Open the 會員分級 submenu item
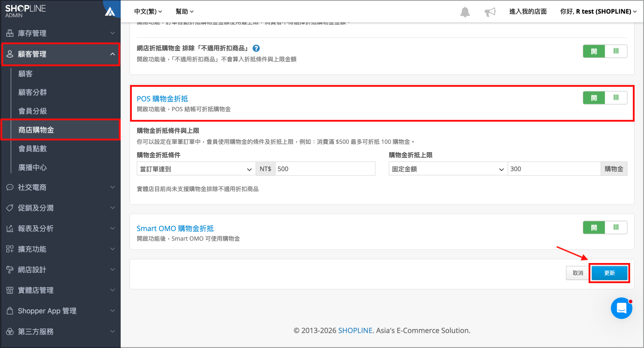Image resolution: width=644 pixels, height=348 pixels. [33, 111]
